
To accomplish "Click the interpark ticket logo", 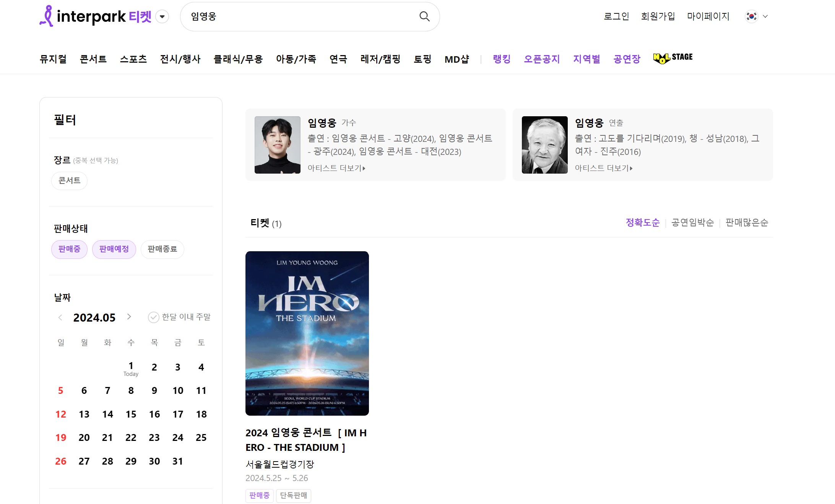I will coord(96,16).
